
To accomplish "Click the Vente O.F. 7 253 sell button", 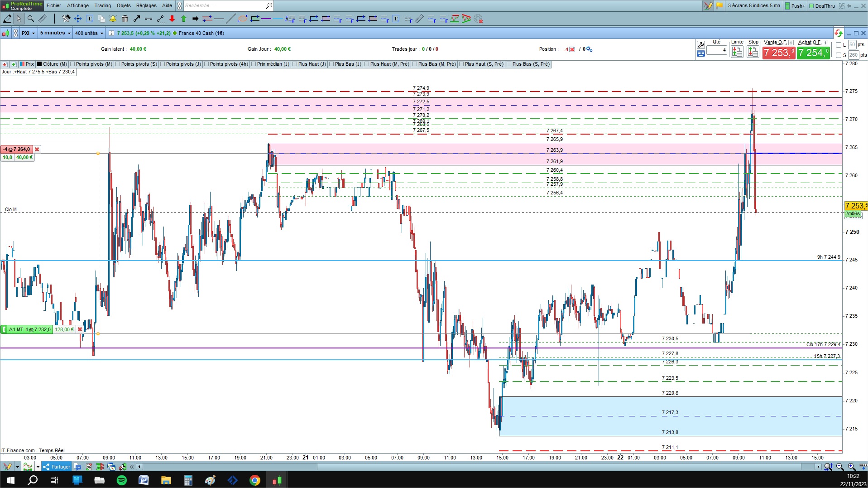I will tap(779, 53).
